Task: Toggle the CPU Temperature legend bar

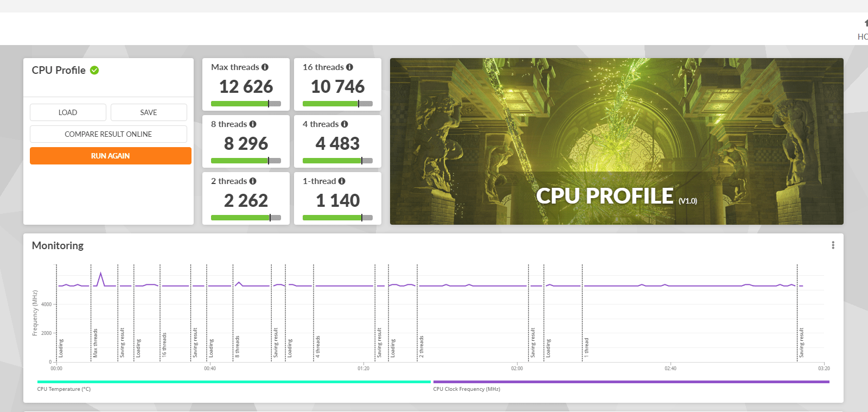Action: (x=234, y=382)
